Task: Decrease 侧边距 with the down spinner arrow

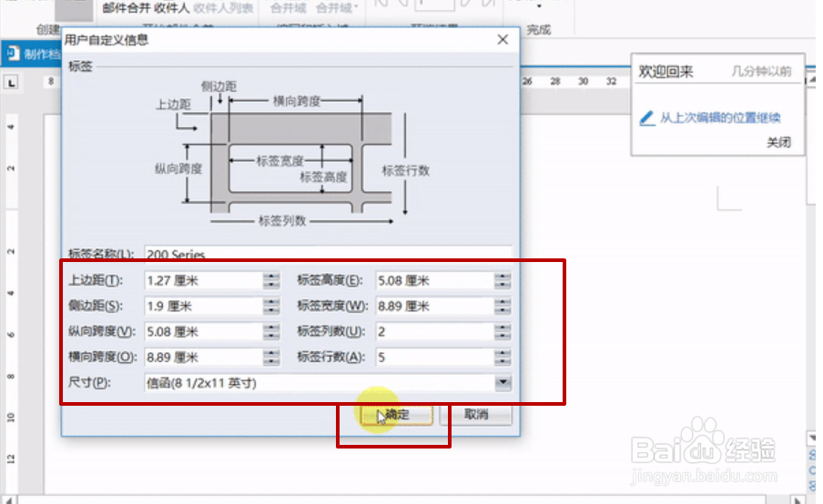Action: tap(271, 310)
